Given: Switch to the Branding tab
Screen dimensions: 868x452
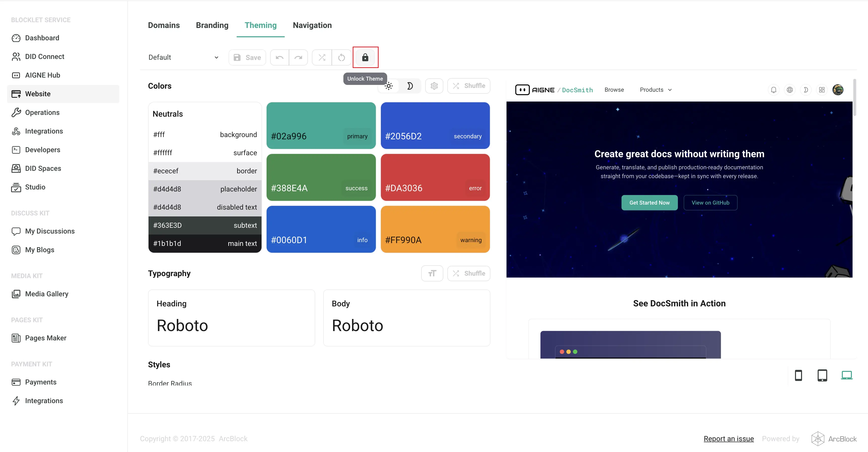Looking at the screenshot, I should [x=212, y=25].
